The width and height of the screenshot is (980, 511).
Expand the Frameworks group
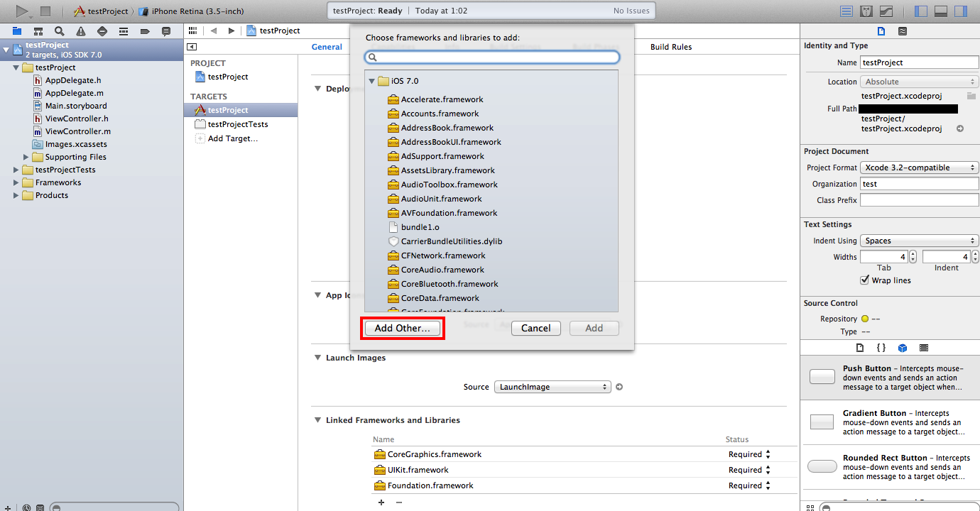[16, 182]
